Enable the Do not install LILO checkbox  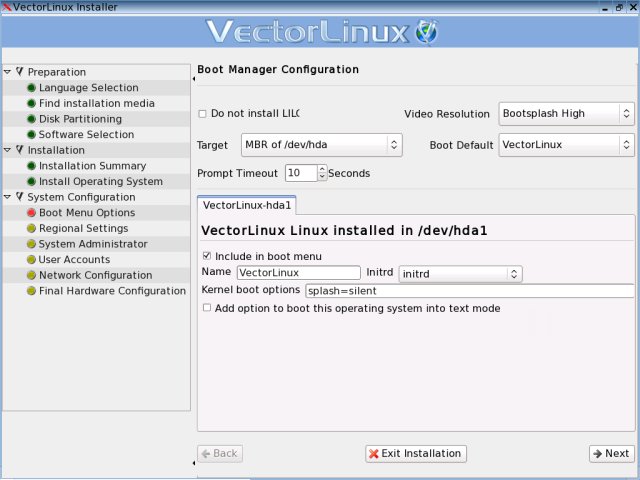click(202, 114)
